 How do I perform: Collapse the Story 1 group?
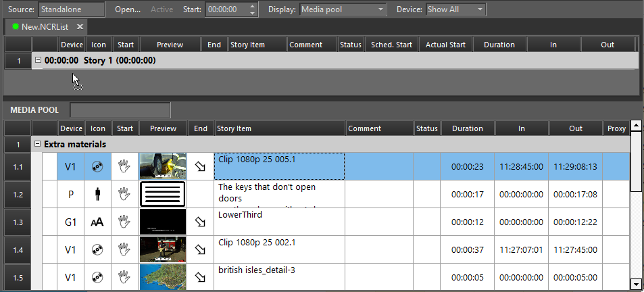tap(38, 60)
